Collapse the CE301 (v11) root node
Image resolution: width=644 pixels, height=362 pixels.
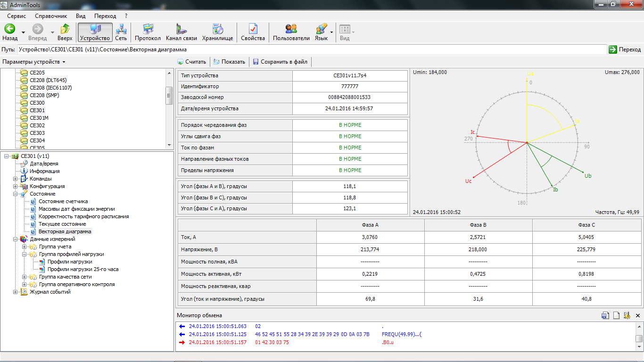7,156
